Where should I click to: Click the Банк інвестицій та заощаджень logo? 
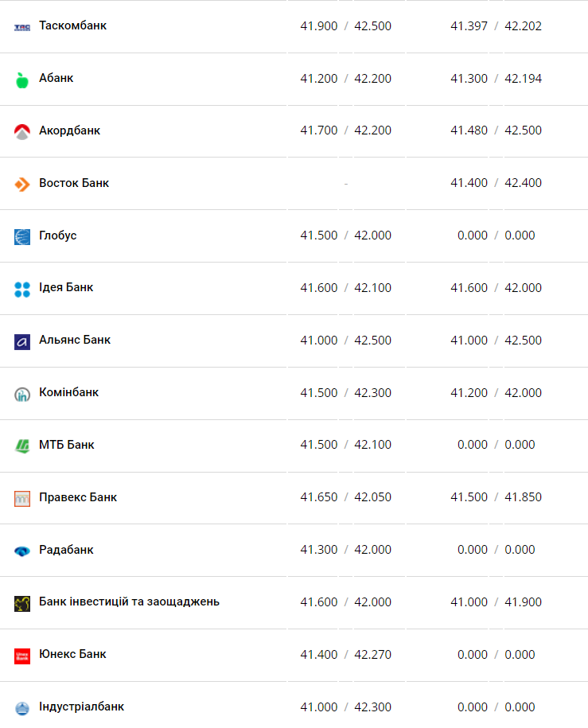[22, 604]
